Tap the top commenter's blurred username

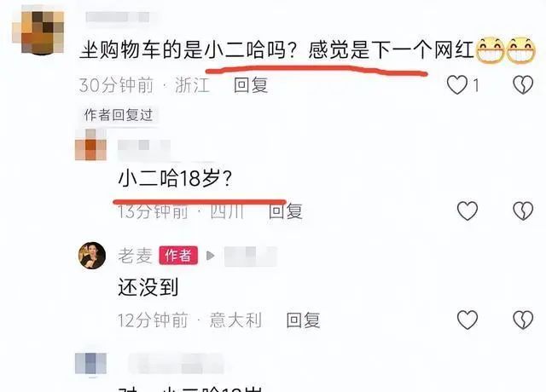[118, 17]
